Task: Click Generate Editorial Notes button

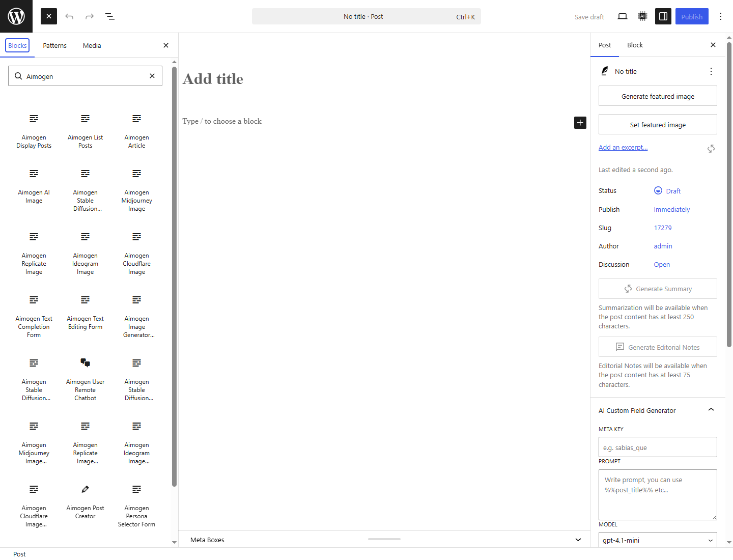Action: click(x=658, y=347)
